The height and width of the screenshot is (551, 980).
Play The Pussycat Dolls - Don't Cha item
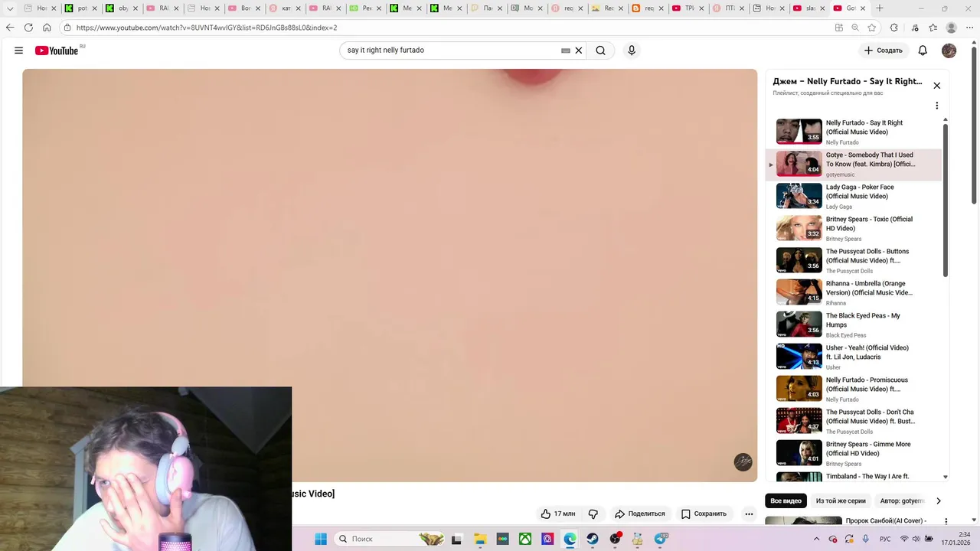point(854,421)
